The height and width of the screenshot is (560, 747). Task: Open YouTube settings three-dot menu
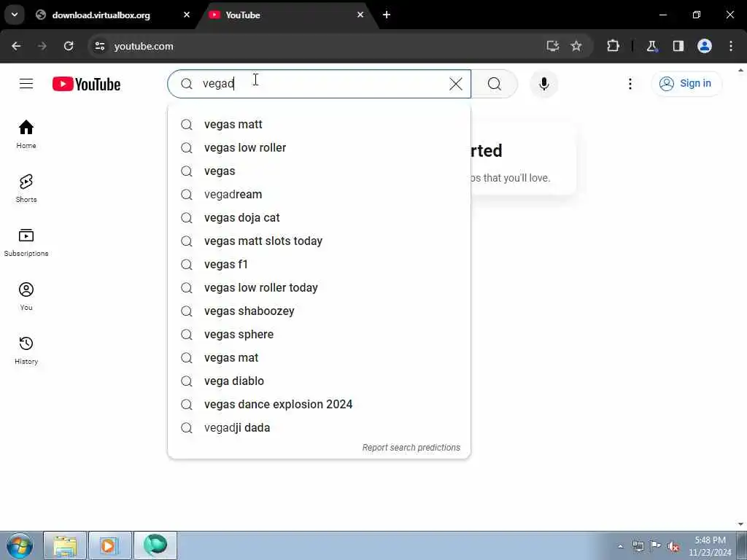click(630, 84)
